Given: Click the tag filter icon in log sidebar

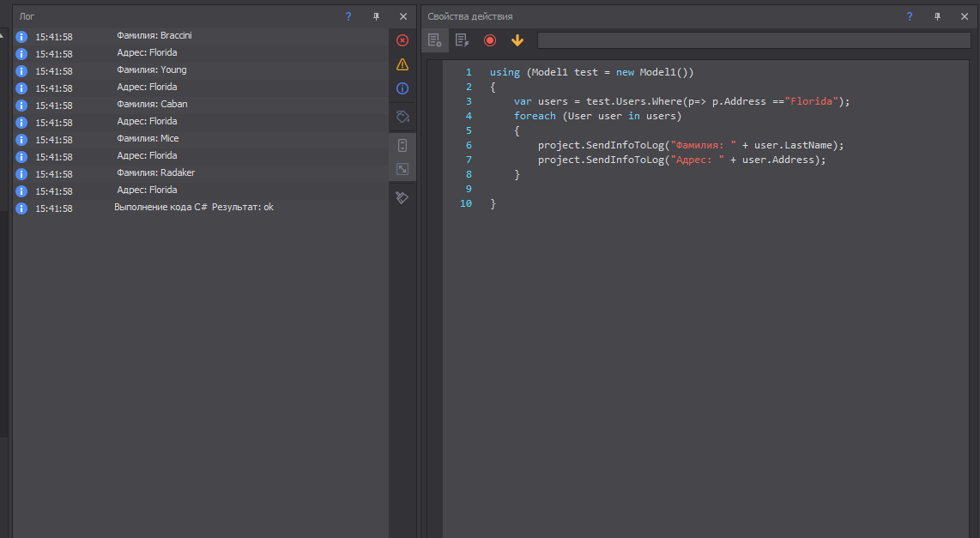Looking at the screenshot, I should [x=402, y=116].
